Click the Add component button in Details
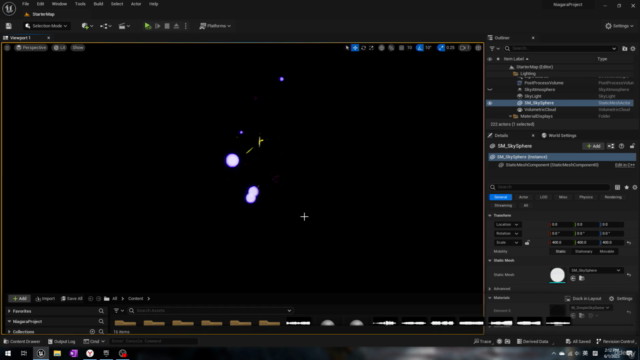The image size is (640, 360). (593, 146)
